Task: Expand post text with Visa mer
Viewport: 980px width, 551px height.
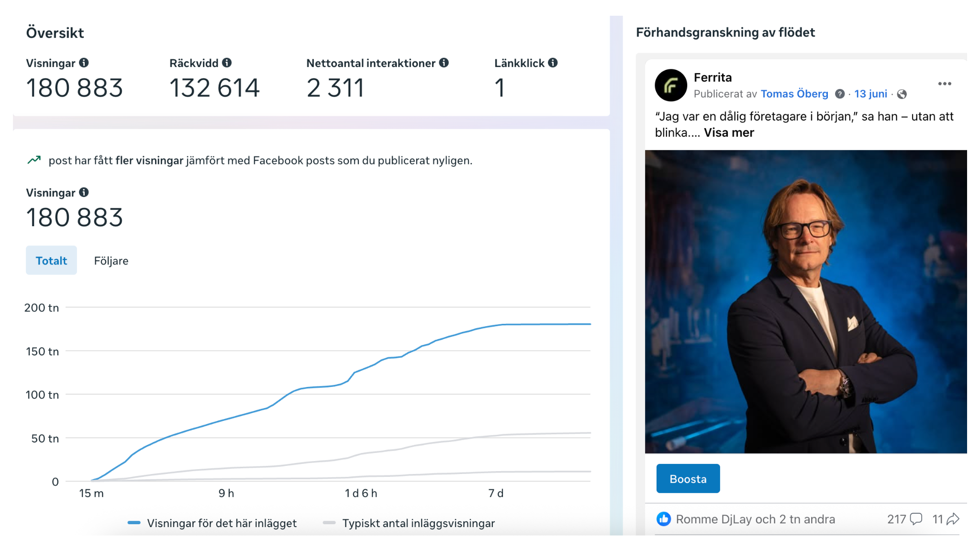Action: click(728, 132)
